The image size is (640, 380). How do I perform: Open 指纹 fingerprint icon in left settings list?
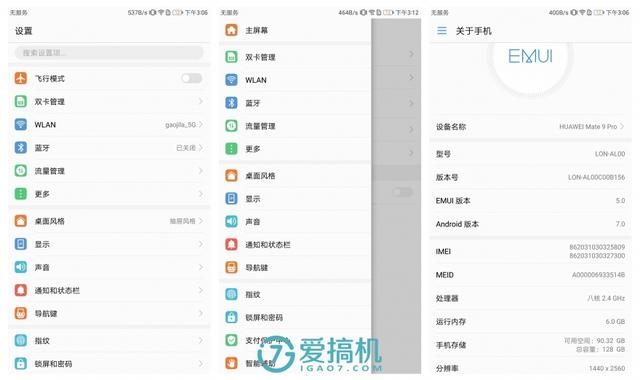(21, 340)
